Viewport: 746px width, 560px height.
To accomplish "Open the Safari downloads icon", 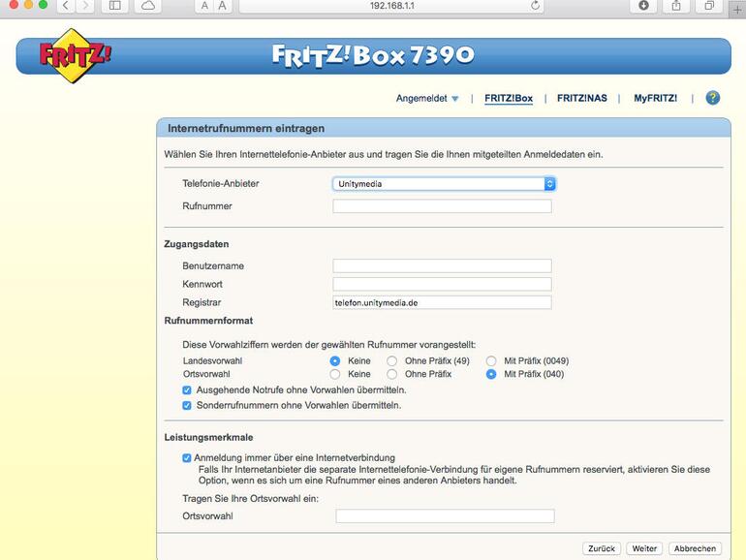I will pos(643,5).
